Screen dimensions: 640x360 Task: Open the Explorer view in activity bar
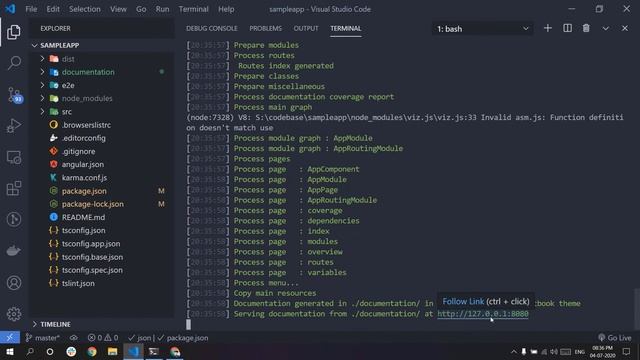14,32
